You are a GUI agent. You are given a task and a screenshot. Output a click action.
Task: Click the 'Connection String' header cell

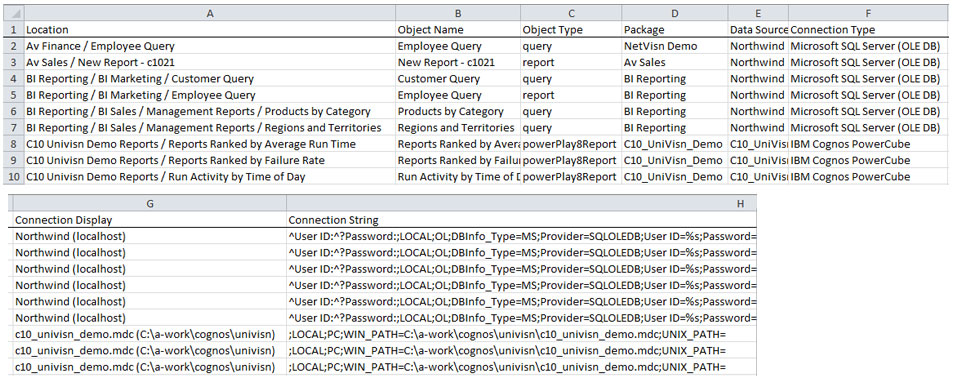(x=522, y=220)
